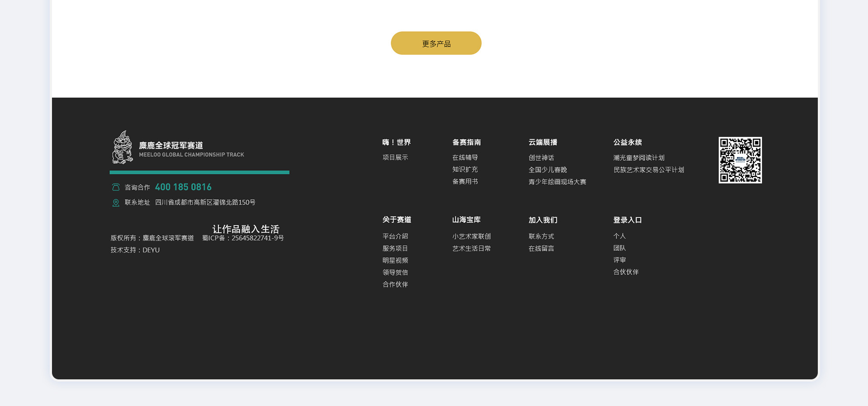Go to 知识扩充 page
The height and width of the screenshot is (406, 868).
[465, 169]
